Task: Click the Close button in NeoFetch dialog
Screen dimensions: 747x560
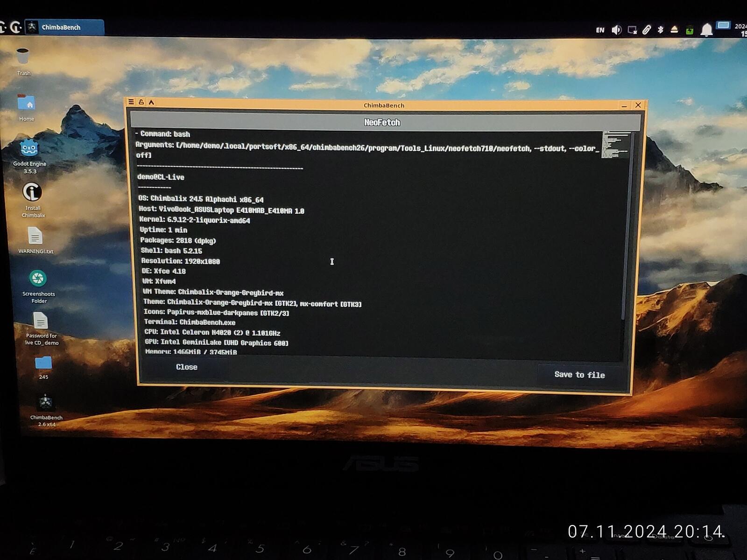Action: [187, 367]
